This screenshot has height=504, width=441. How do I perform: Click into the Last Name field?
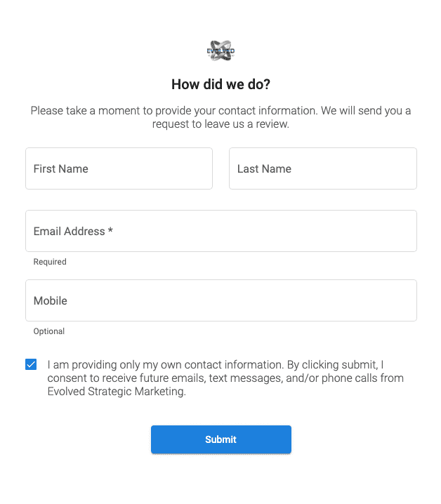[322, 168]
